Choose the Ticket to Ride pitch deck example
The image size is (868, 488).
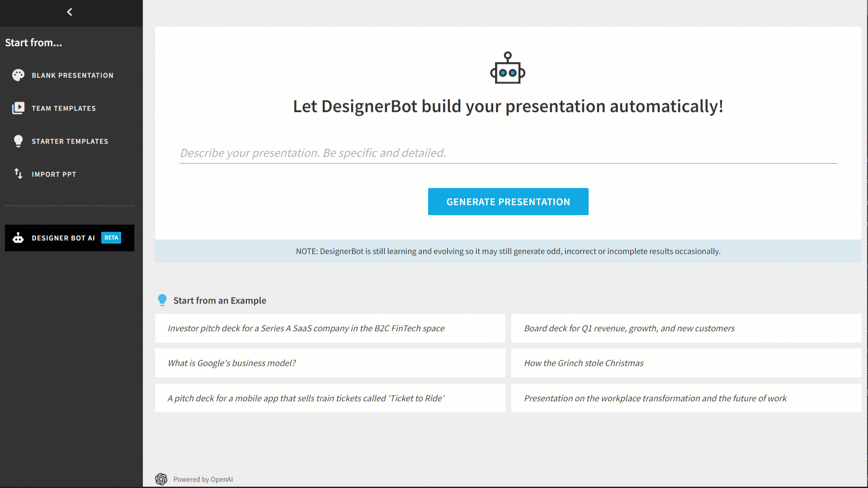point(330,398)
